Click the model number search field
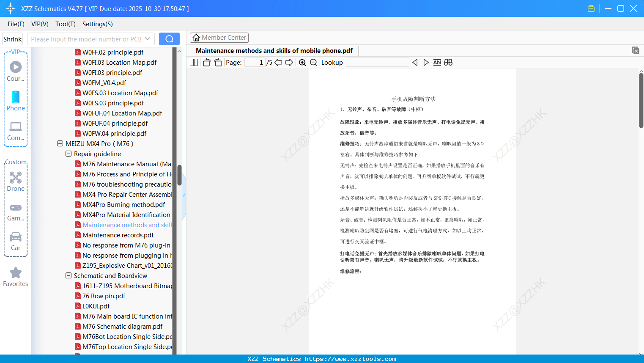The height and width of the screenshot is (363, 644). [89, 38]
